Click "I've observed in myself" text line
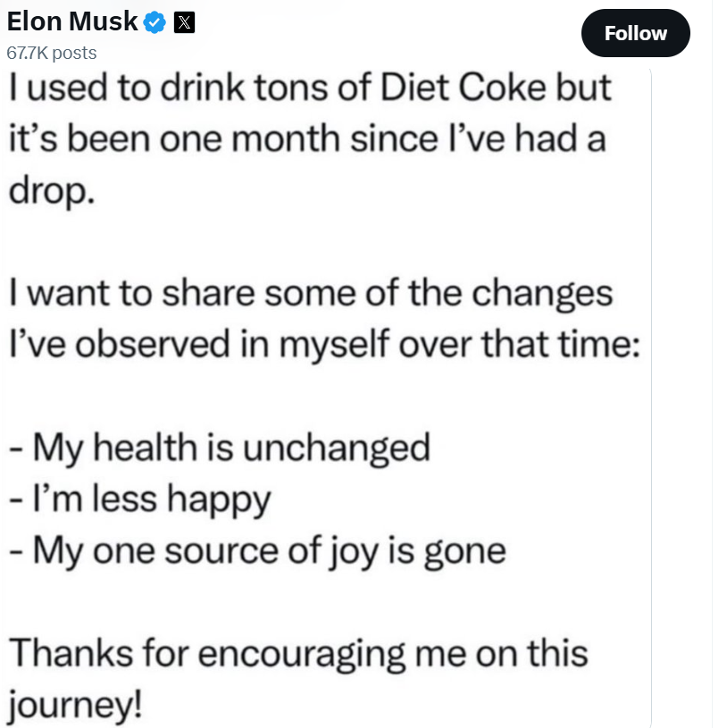Viewport: 727px width, 728px height. click(x=198, y=345)
